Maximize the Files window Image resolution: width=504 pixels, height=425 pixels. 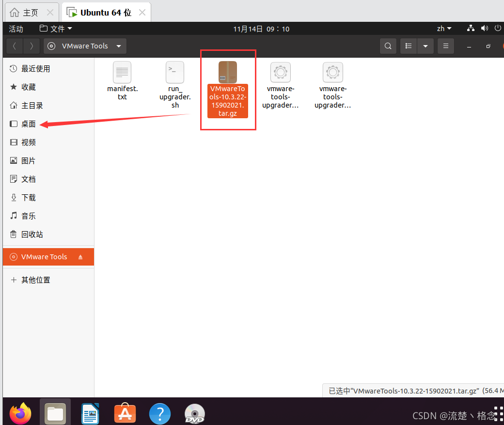(488, 47)
